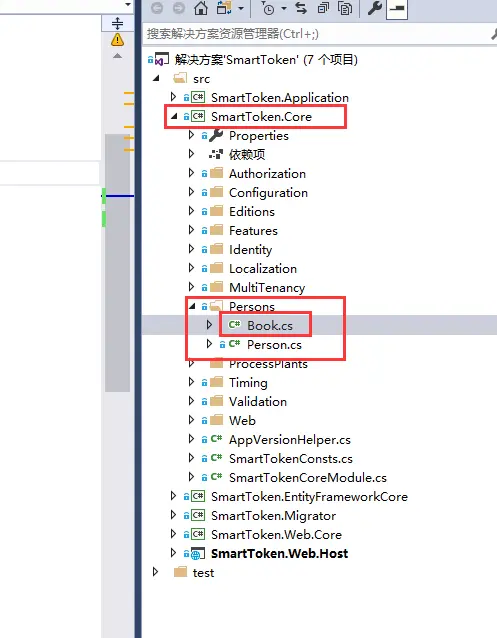Click the SmartToken.EntityFrameworkCore project icon
This screenshot has height=638, width=497.
pyautogui.click(x=198, y=496)
